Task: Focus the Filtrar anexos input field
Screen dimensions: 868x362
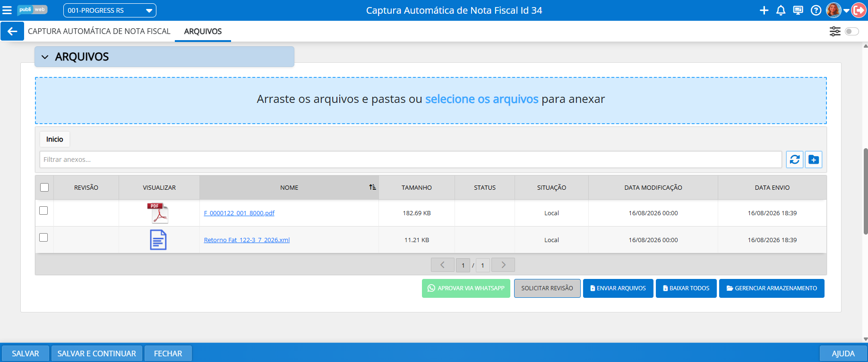Action: pos(411,160)
